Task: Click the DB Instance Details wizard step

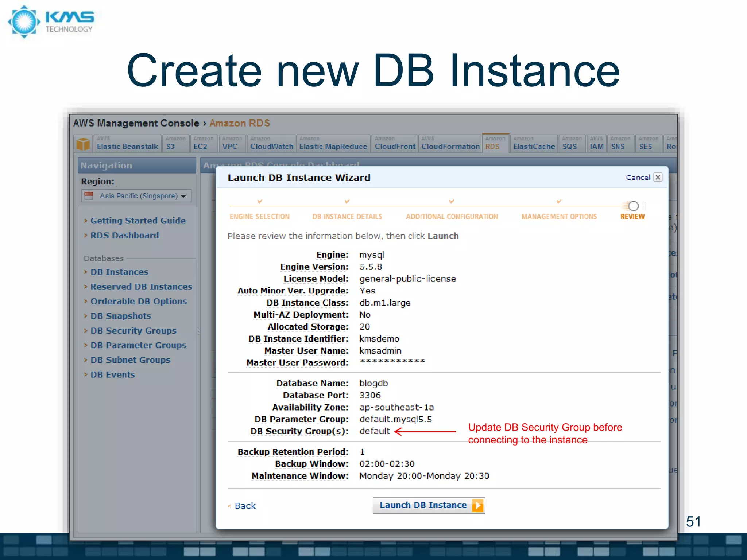Action: pyautogui.click(x=347, y=217)
